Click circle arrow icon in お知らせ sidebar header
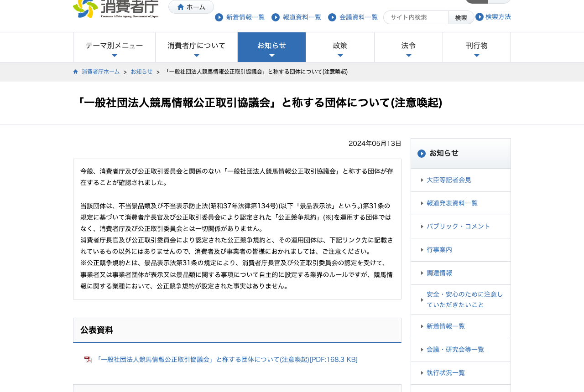 pyautogui.click(x=422, y=154)
